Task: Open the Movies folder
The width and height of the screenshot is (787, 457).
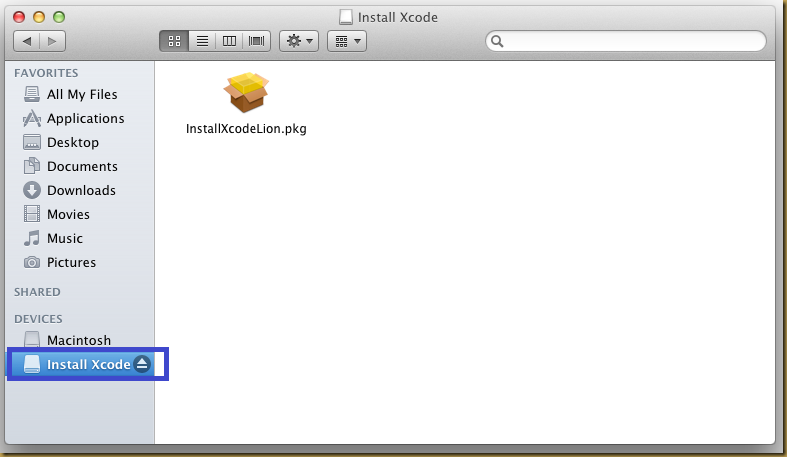Action: click(68, 214)
